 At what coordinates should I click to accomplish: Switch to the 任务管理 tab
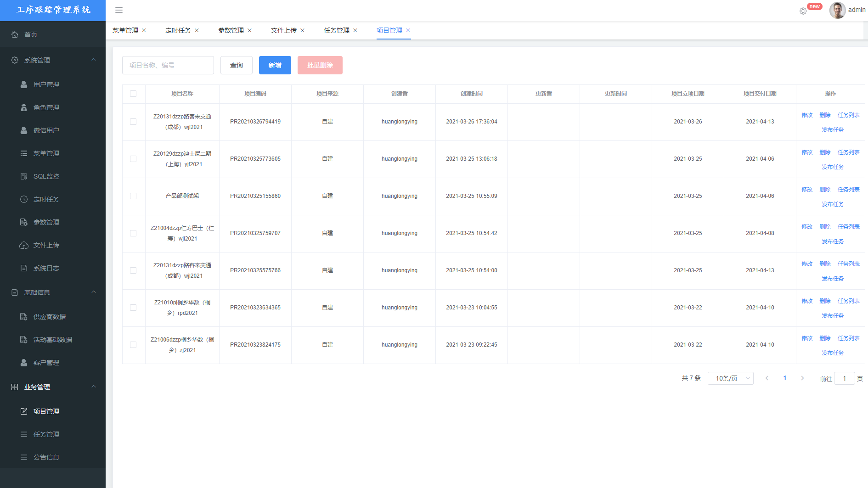tap(336, 30)
